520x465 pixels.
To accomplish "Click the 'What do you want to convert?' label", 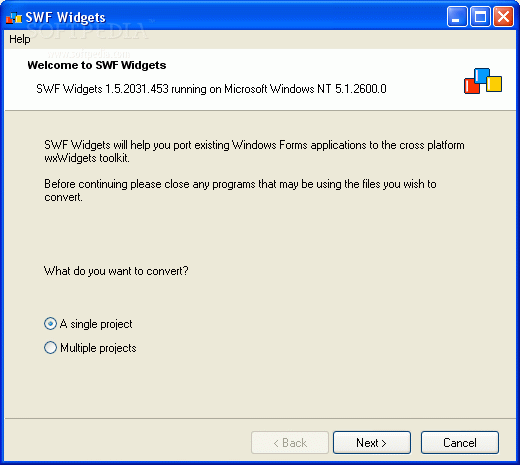I will [x=116, y=271].
